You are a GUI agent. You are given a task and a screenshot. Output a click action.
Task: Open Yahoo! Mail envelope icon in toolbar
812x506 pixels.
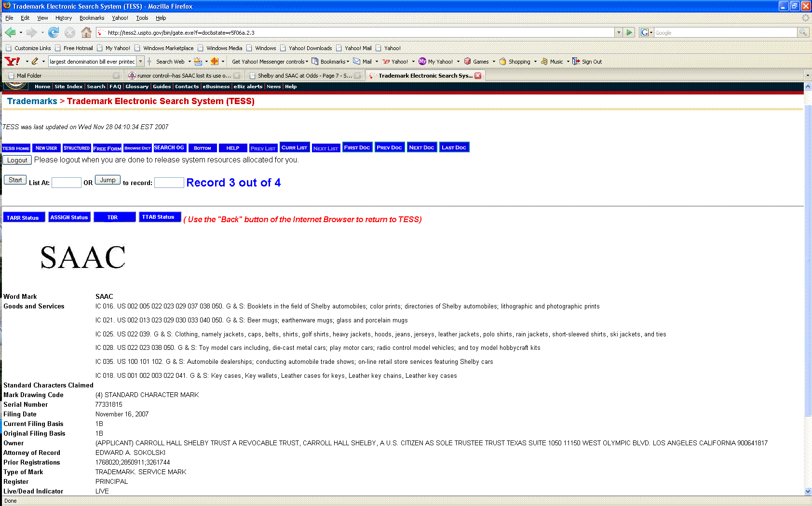point(357,61)
